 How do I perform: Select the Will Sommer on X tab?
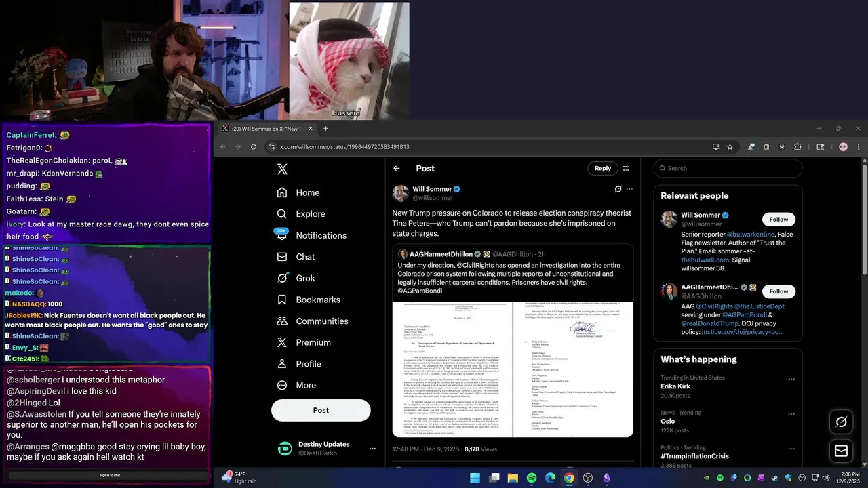tap(268, 129)
